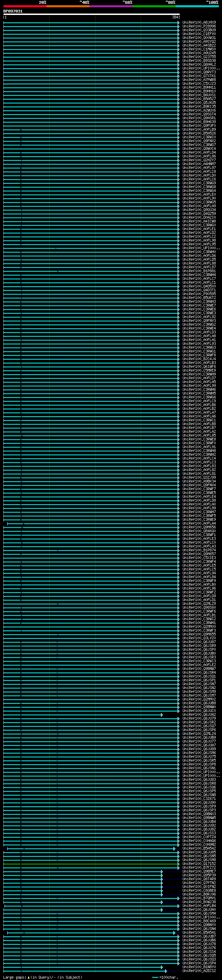The image size is (222, 980).
Task: Click UniRef100_B5A527 hit label
Action: 199,99
